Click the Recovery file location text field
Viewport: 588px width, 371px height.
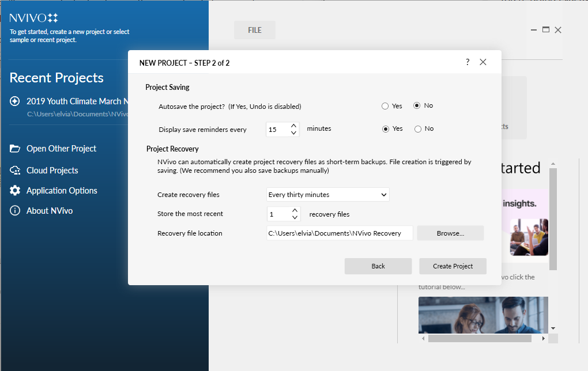(x=340, y=233)
